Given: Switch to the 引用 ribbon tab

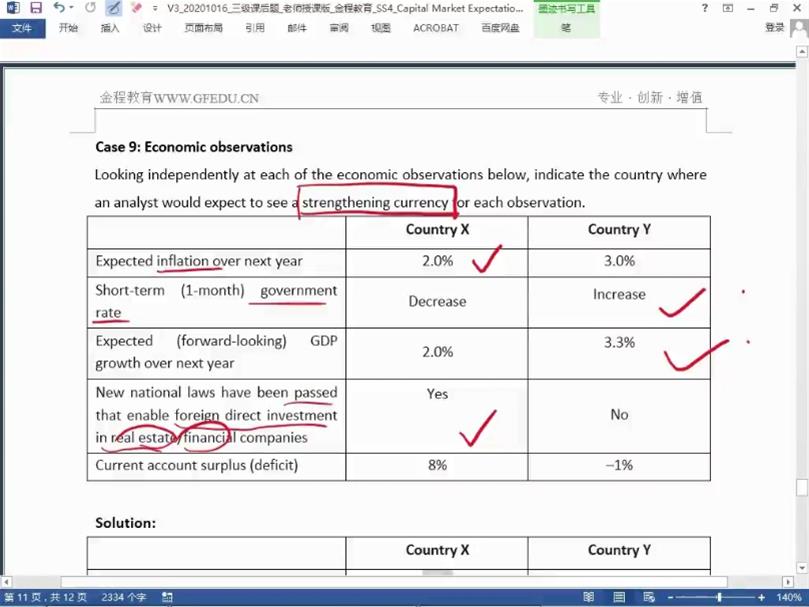Looking at the screenshot, I should [x=255, y=28].
